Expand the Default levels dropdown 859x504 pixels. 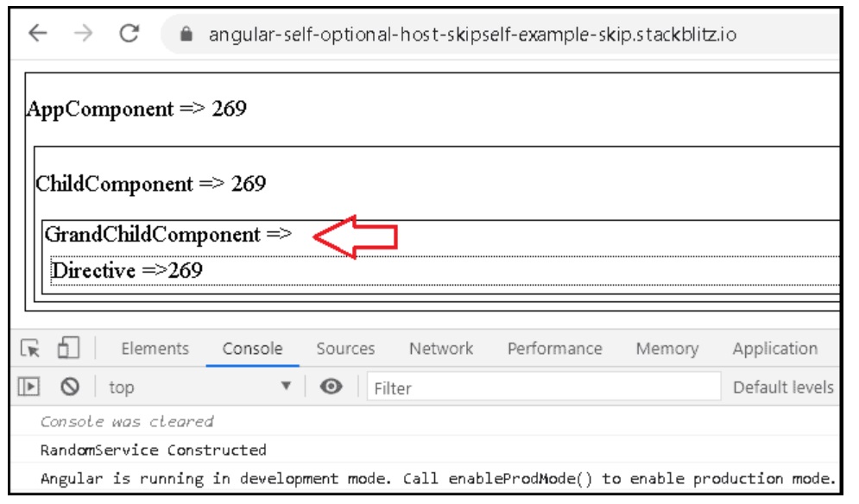(x=783, y=387)
